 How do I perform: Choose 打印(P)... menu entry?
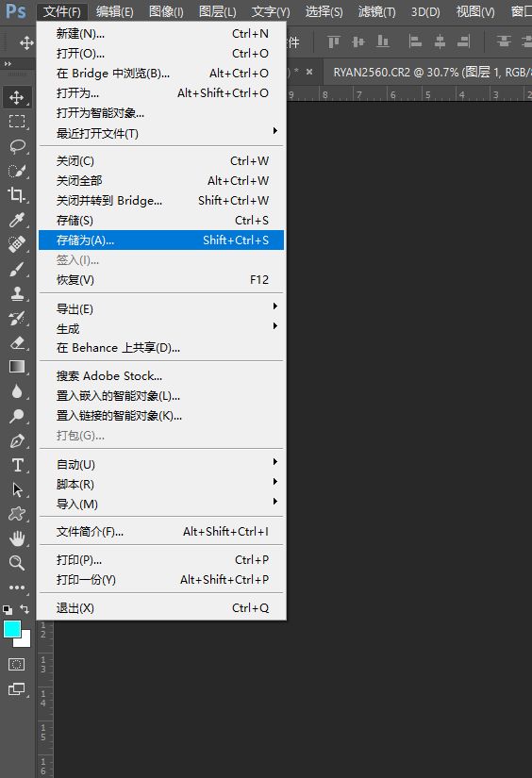(x=162, y=559)
